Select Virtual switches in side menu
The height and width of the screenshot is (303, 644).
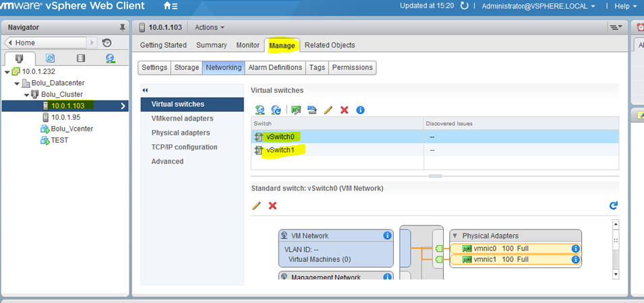tap(192, 104)
